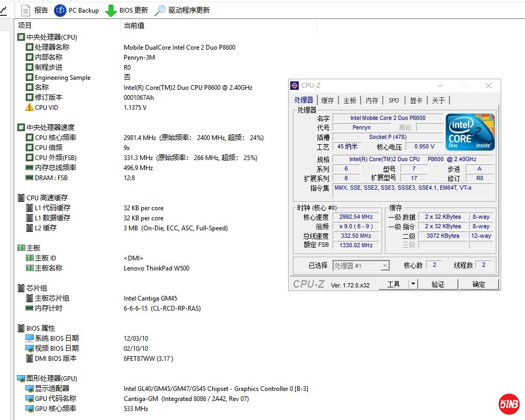Click the graph icon at toolbar left

click(3, 11)
